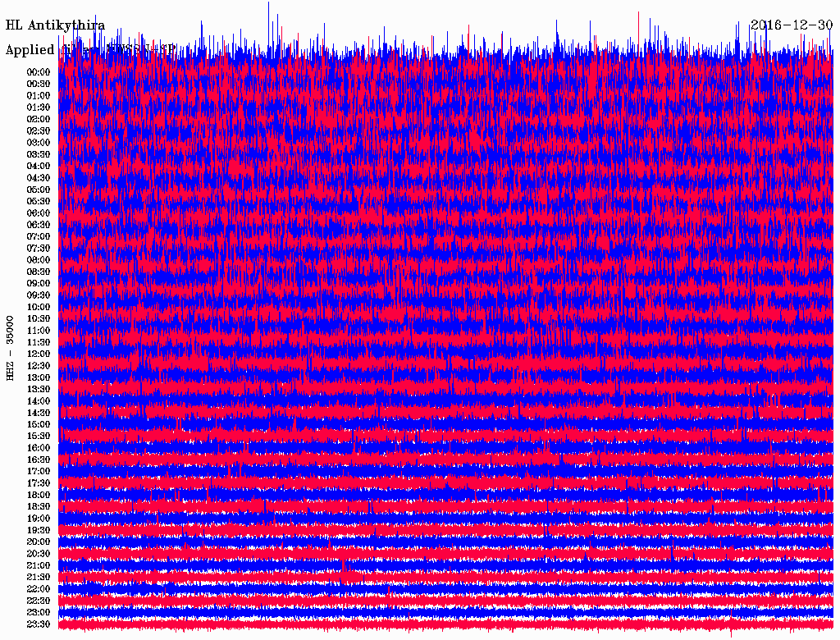Image resolution: width=840 pixels, height=640 pixels.
Task: Select the 12:00 time label
Action: click(x=38, y=354)
